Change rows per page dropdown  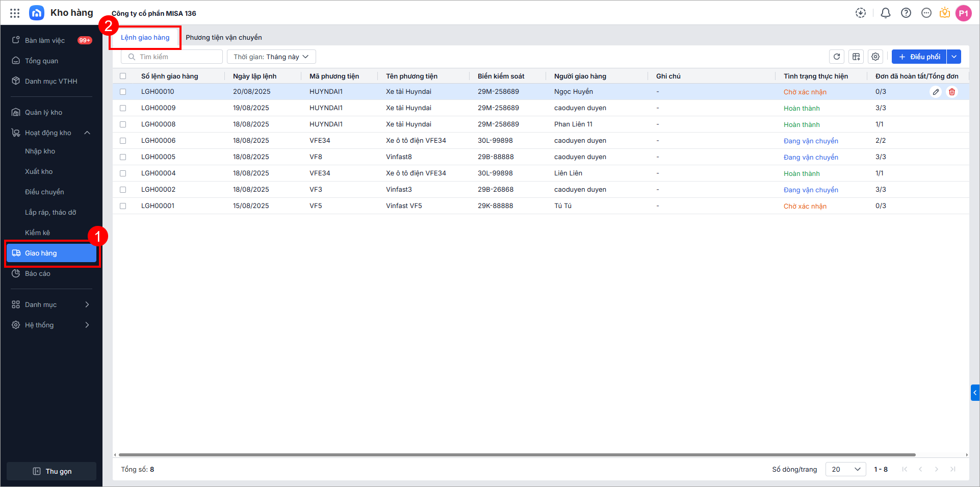[x=845, y=469]
